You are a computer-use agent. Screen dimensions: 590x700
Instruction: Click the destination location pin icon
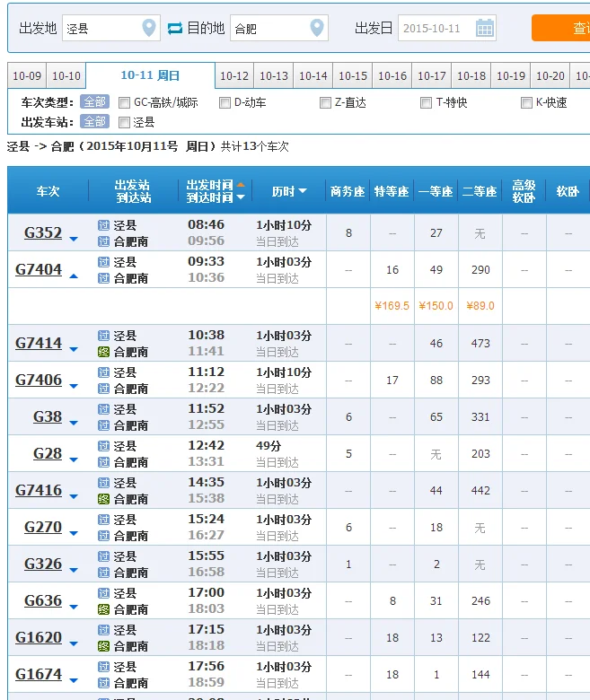click(317, 28)
